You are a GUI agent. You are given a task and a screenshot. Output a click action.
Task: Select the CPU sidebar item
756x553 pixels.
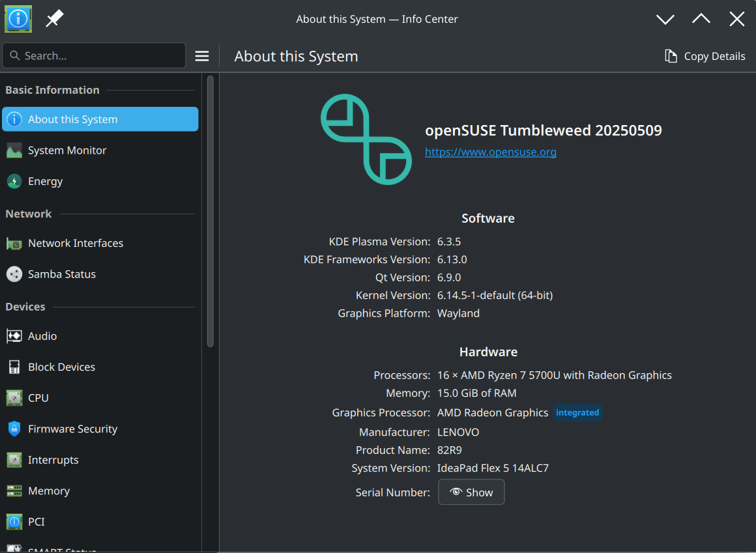[100, 398]
